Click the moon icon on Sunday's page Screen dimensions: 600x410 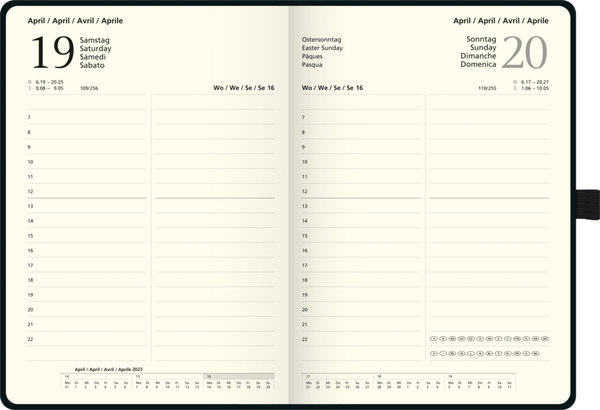click(x=514, y=88)
